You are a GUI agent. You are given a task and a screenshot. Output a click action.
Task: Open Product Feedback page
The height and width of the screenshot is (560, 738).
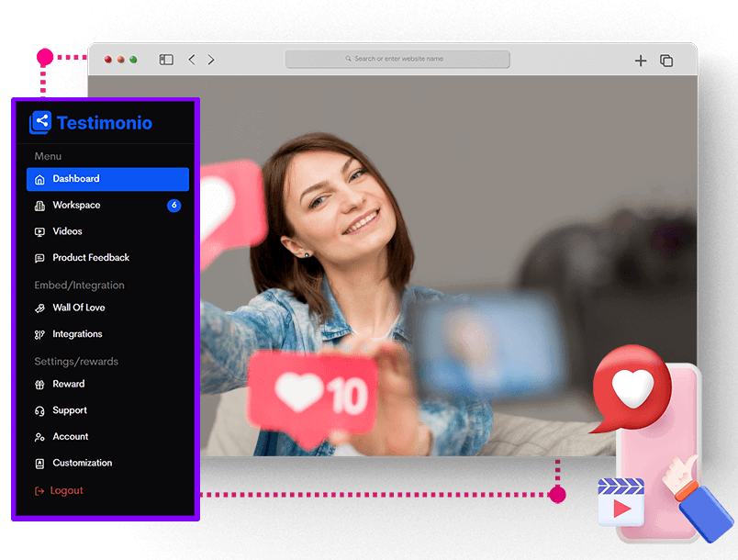point(91,258)
